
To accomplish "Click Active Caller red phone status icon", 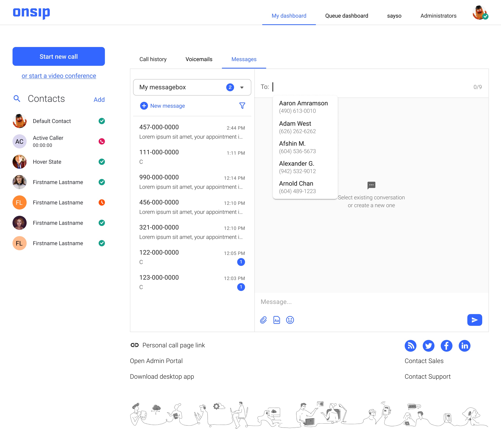I will (102, 141).
